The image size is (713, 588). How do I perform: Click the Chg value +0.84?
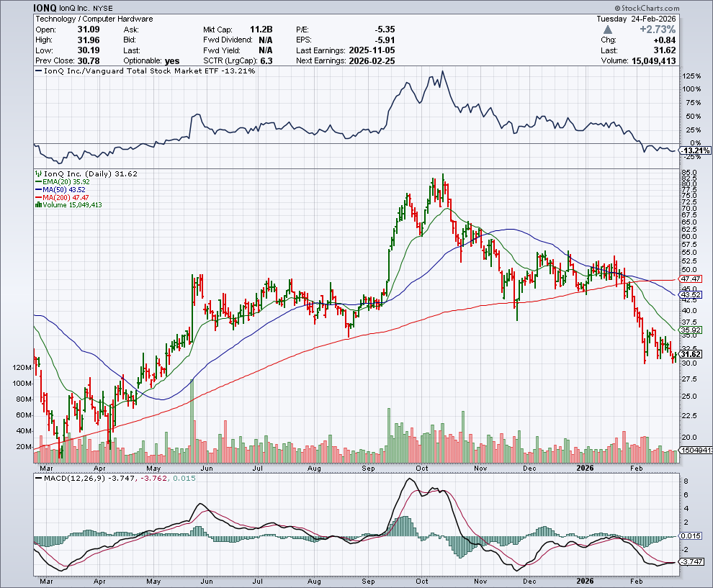point(664,40)
